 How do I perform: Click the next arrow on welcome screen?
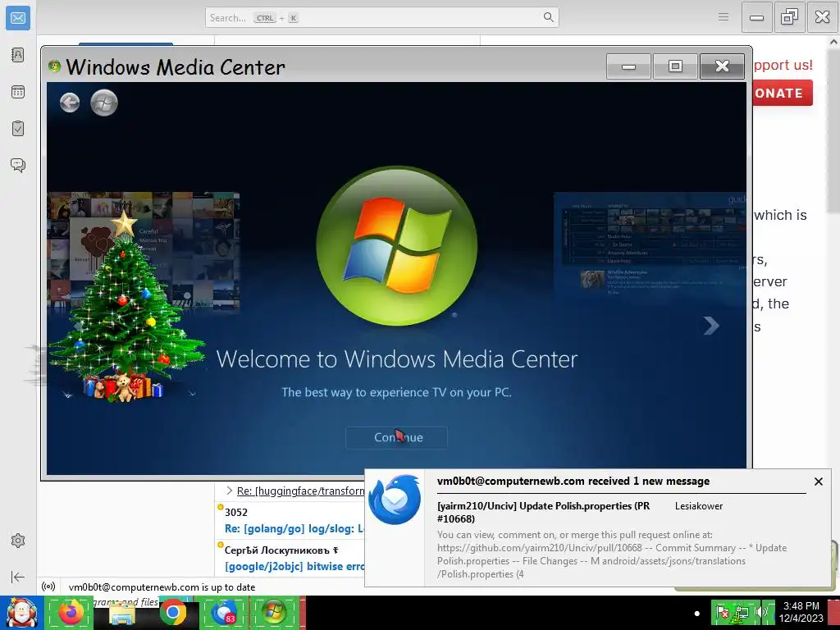tap(711, 325)
